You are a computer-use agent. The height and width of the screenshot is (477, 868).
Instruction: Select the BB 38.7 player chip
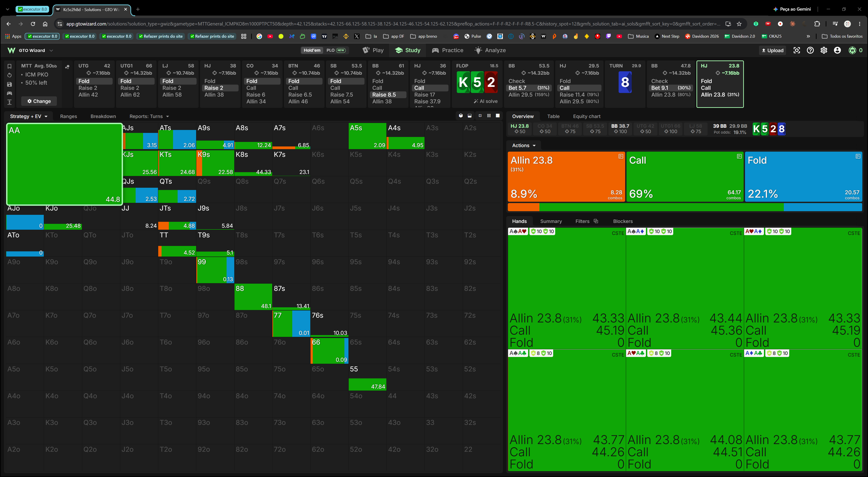point(620,129)
